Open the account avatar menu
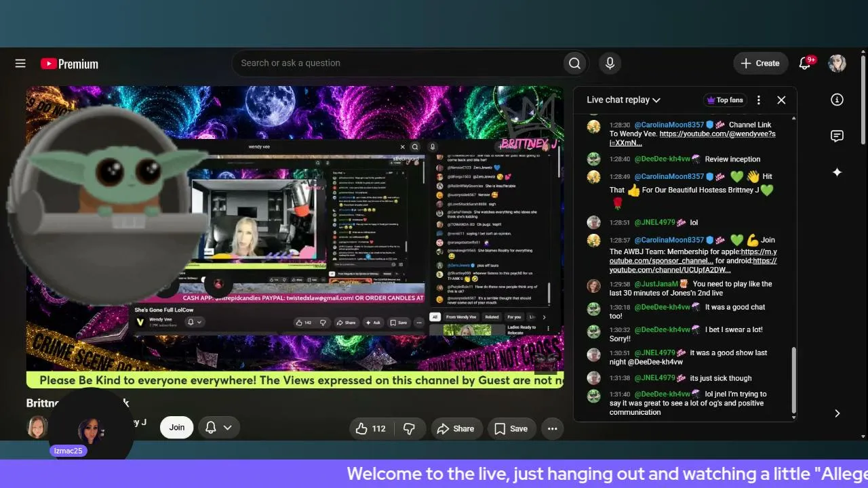 (837, 63)
